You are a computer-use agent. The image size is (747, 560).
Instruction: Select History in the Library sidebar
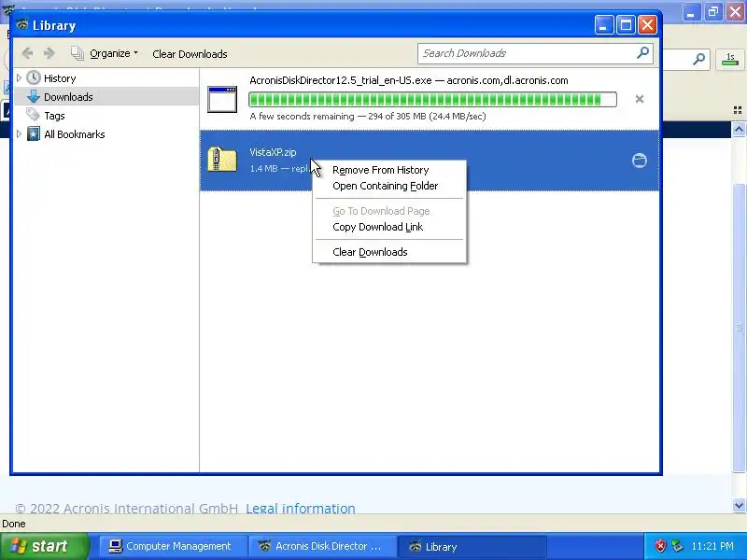(60, 78)
